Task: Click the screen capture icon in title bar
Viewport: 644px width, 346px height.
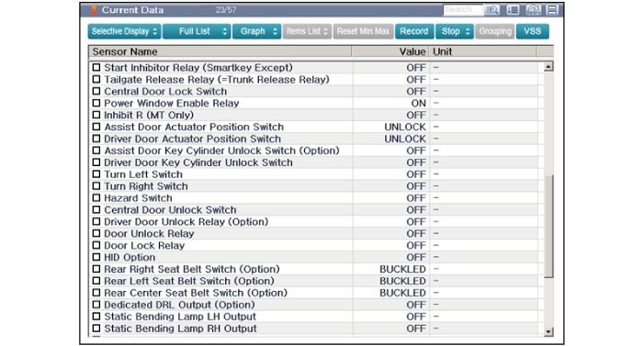Action: pos(533,10)
